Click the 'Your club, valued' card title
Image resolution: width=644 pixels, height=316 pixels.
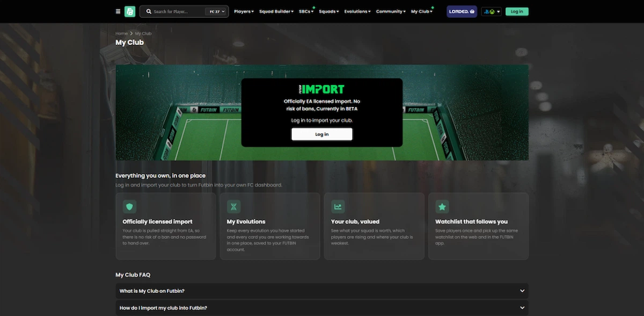point(355,221)
